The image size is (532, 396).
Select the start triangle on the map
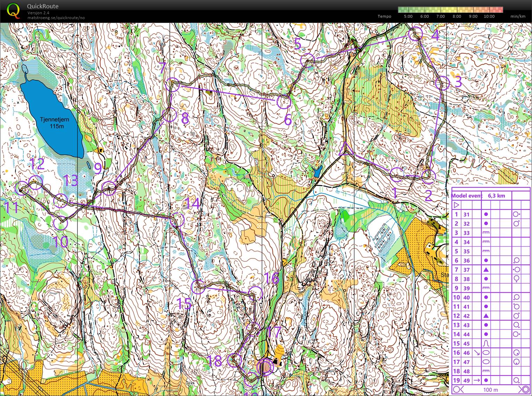click(346, 149)
